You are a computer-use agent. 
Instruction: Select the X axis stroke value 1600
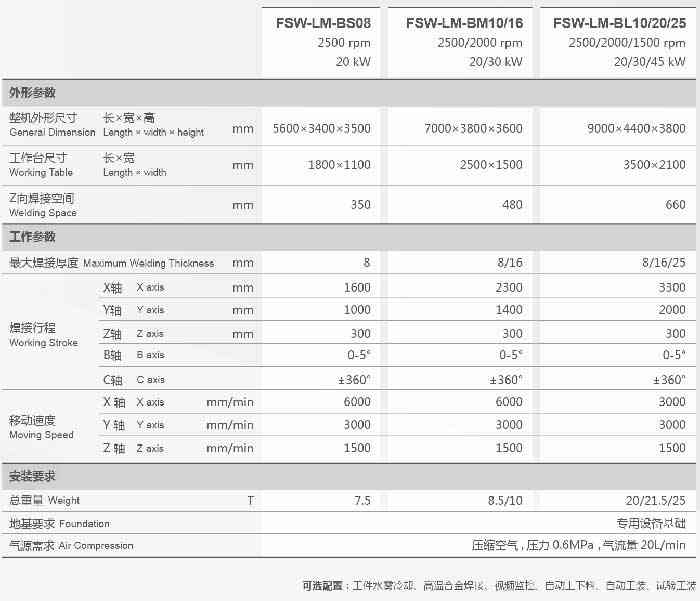(x=356, y=287)
